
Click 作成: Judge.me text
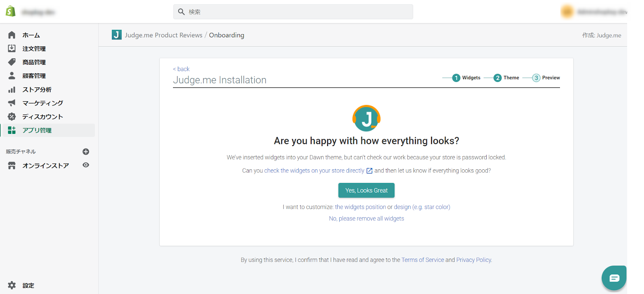coord(601,35)
